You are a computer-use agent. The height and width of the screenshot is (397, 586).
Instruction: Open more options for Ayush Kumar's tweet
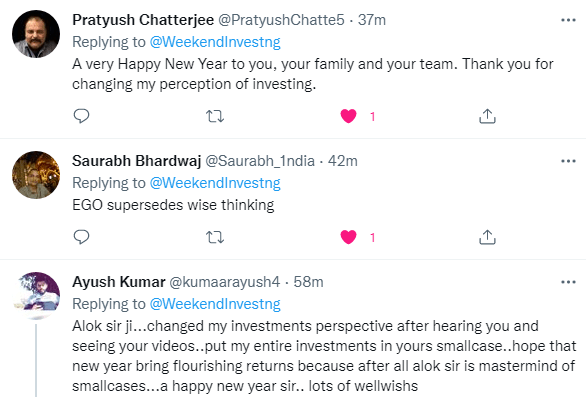coord(568,282)
